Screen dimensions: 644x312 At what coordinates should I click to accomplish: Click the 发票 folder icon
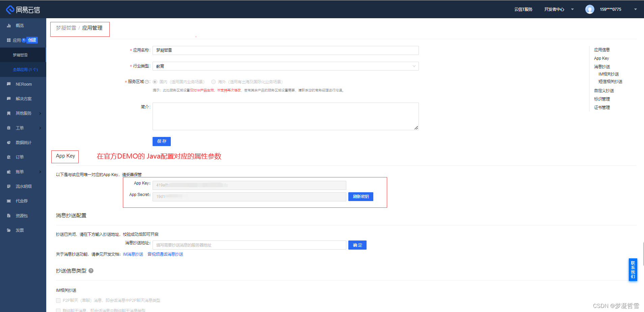9,230
